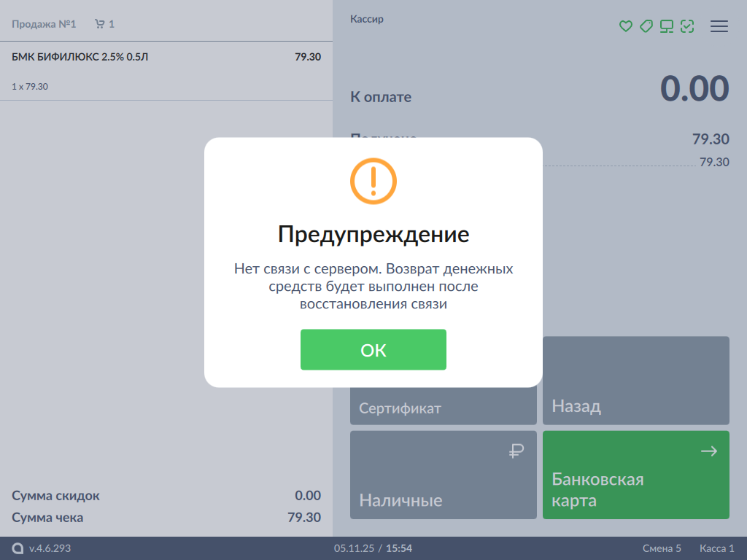Screen dimensions: 747x560
Task: Click the Кассир label at top
Action: (x=367, y=19)
